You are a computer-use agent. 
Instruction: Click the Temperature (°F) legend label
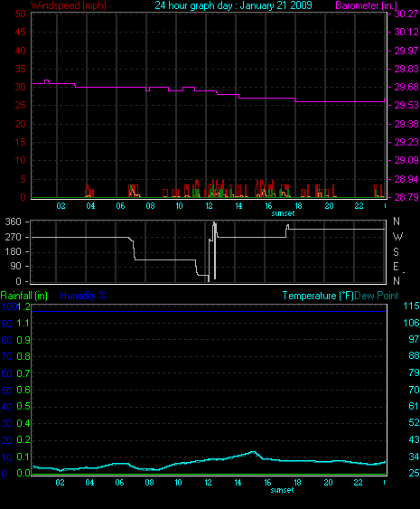pos(318,296)
